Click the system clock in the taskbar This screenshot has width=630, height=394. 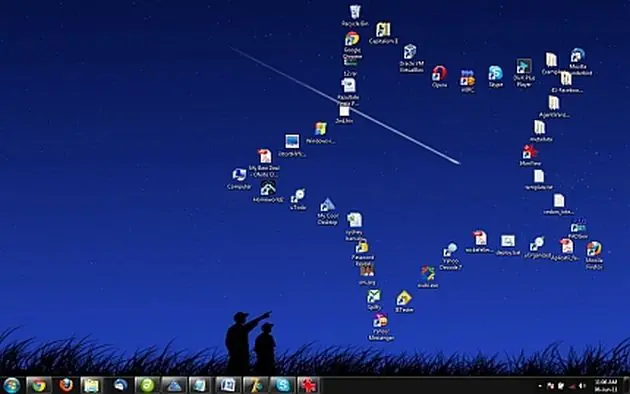[x=606, y=386]
